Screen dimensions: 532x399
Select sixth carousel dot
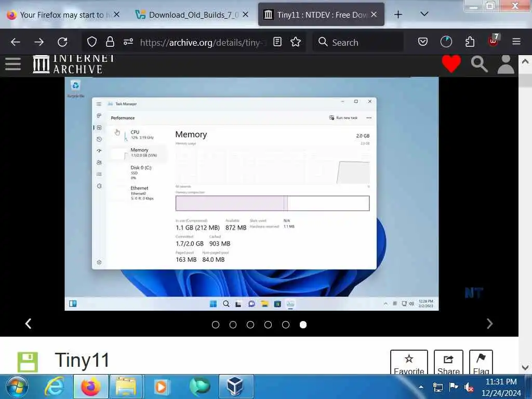click(303, 325)
